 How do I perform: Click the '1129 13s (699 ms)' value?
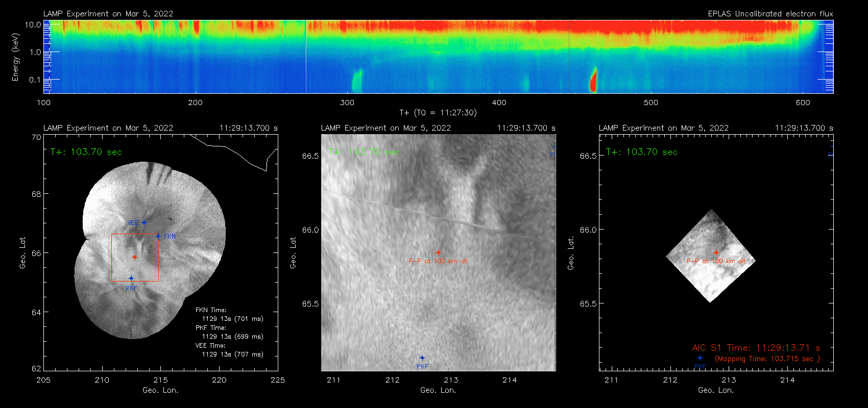point(233,337)
